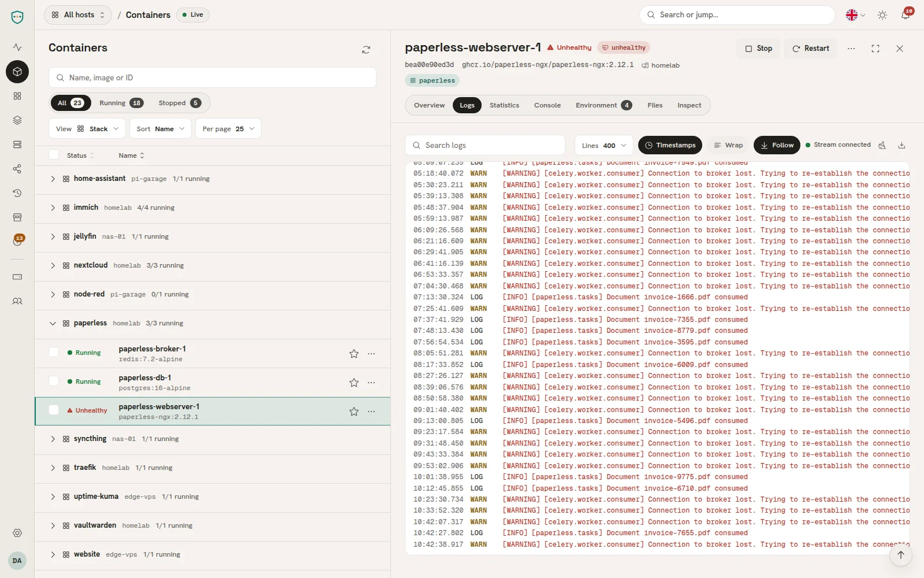The height and width of the screenshot is (578, 924).
Task: Open the activity pulse icon in the sidebar
Action: pos(17,47)
